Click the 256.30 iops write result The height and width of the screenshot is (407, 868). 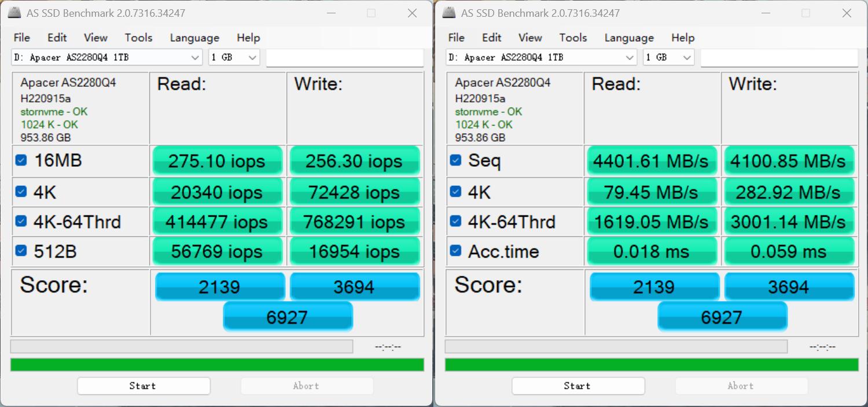point(354,161)
